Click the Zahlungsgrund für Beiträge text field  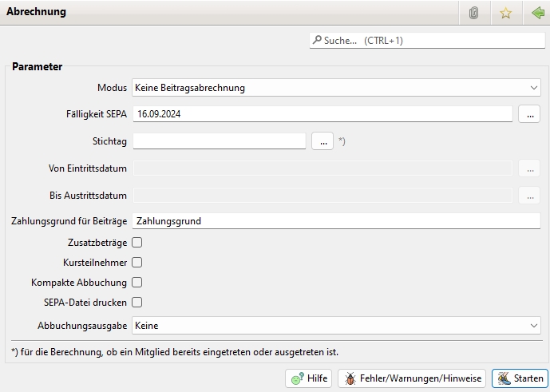pos(336,221)
